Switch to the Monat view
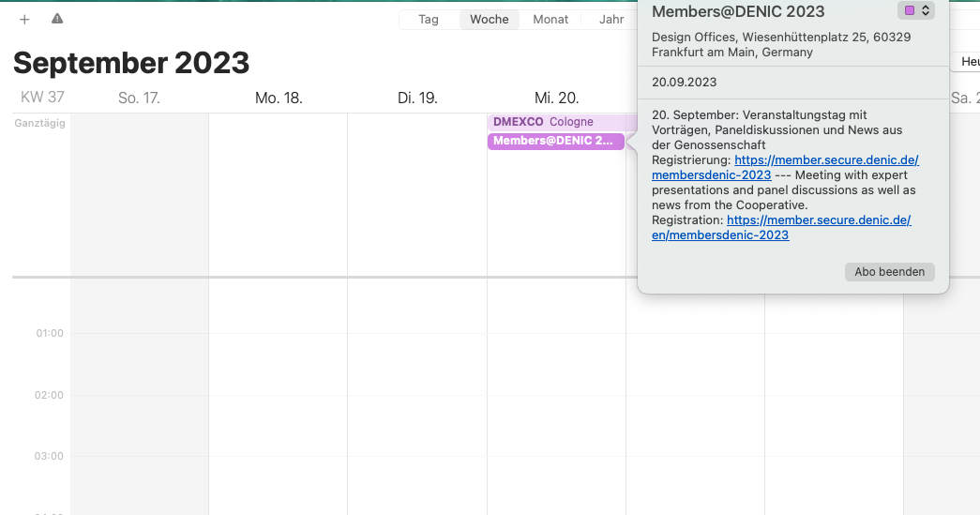This screenshot has height=515, width=980. pyautogui.click(x=550, y=20)
